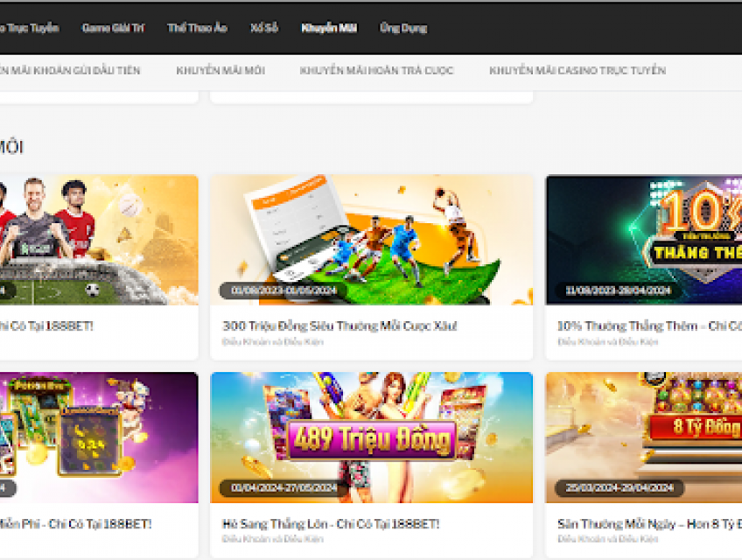Open Điều Khoản và Điều Kiện under 10% Thưởng

pos(607,342)
